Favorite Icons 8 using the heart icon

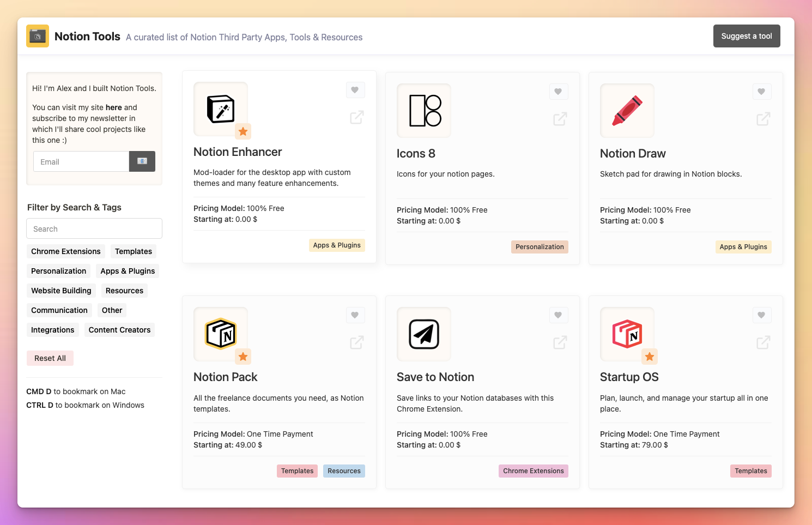pos(559,92)
